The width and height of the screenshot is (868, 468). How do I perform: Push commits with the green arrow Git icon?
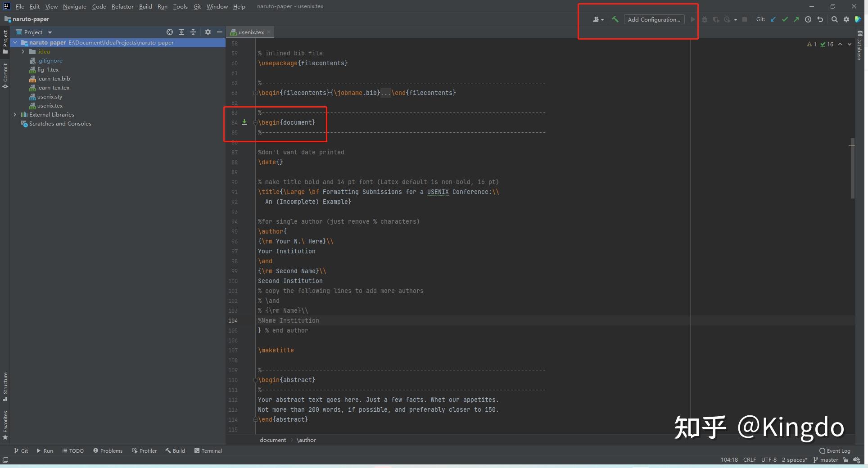click(x=797, y=19)
